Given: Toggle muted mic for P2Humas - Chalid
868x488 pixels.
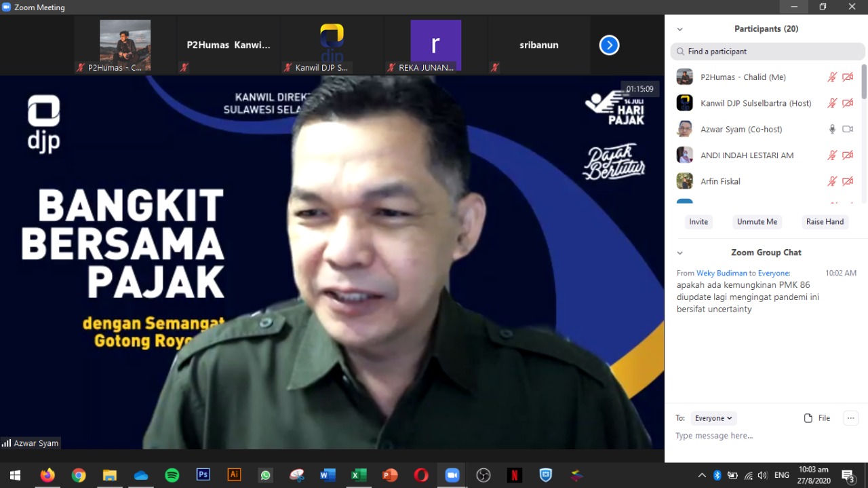Looking at the screenshot, I should [832, 77].
